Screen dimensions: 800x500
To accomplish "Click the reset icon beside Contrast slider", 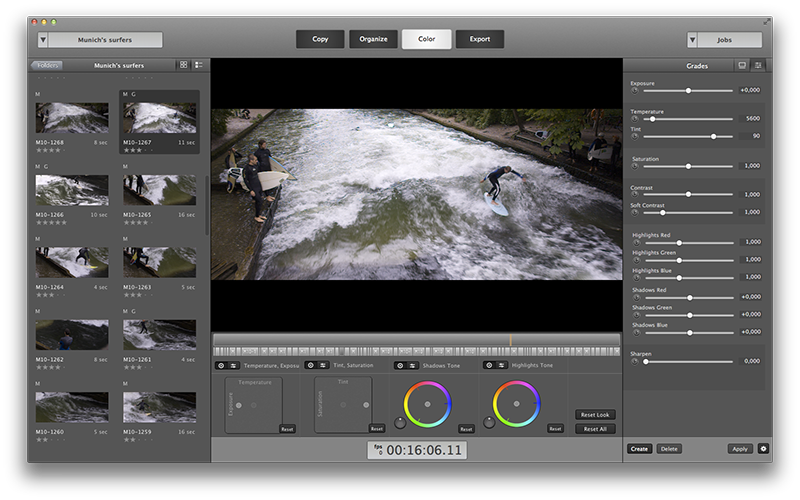I will pyautogui.click(x=635, y=194).
